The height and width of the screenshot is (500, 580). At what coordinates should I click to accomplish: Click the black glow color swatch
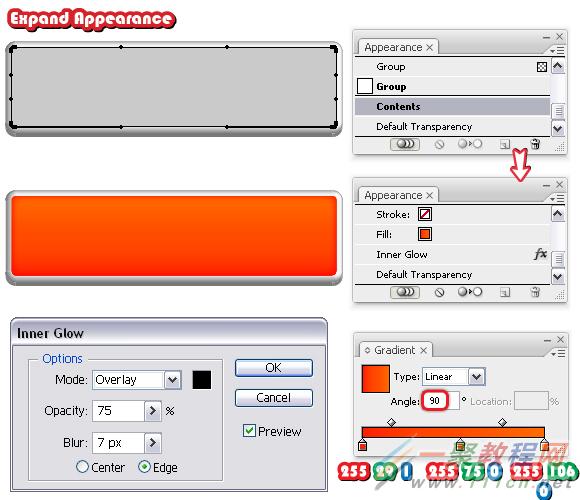click(x=202, y=380)
